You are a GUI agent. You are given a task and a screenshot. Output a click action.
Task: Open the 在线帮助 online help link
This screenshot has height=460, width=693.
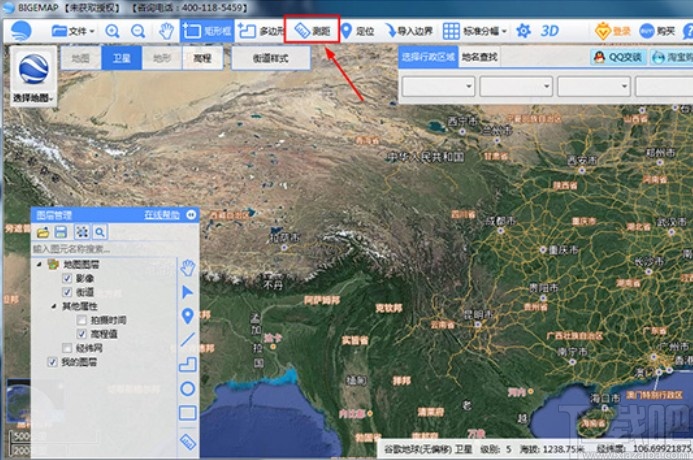[x=162, y=215]
